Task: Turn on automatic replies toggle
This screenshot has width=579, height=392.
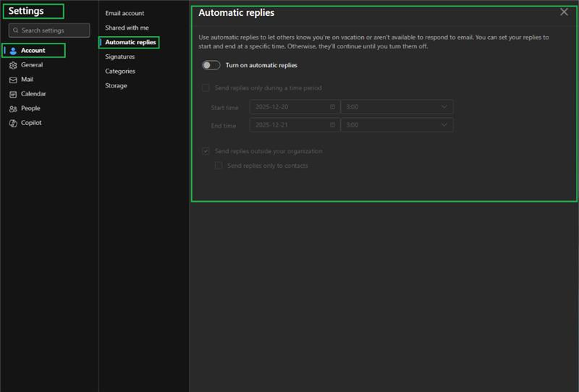Action: (x=211, y=65)
